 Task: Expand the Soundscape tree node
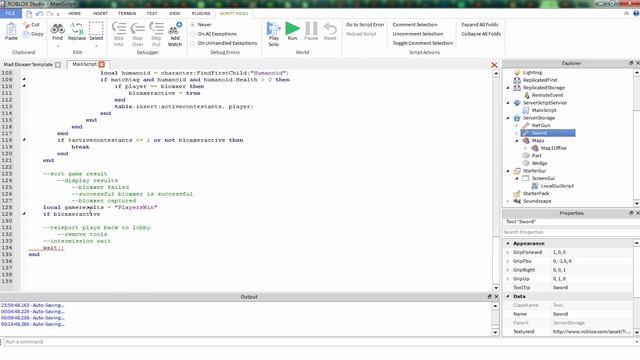tap(508, 201)
